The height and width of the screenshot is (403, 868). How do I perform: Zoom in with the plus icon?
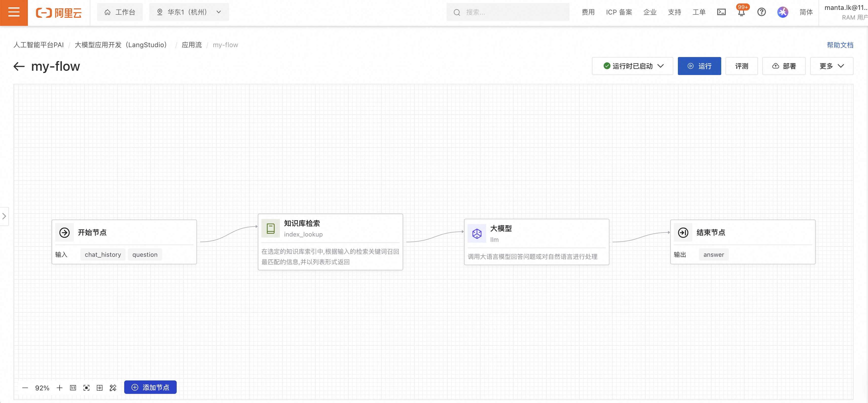click(59, 388)
